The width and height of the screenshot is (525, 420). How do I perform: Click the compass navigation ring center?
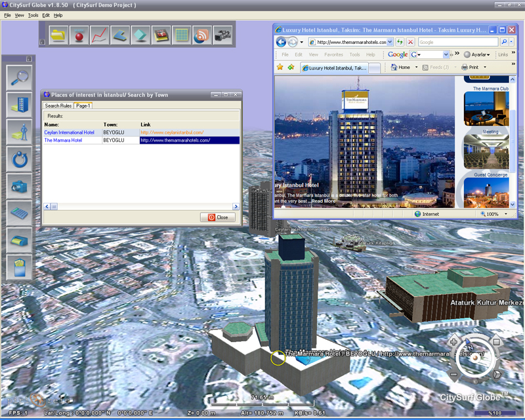pos(474,358)
